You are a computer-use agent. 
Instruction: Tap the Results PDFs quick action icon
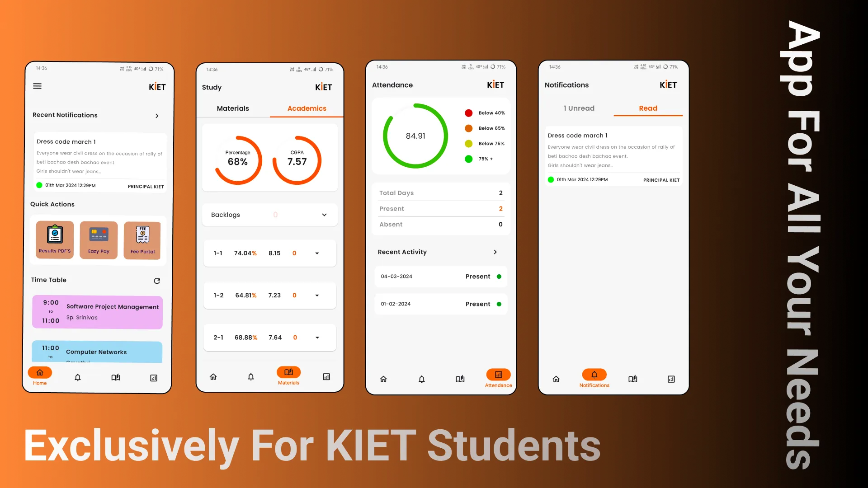click(54, 237)
